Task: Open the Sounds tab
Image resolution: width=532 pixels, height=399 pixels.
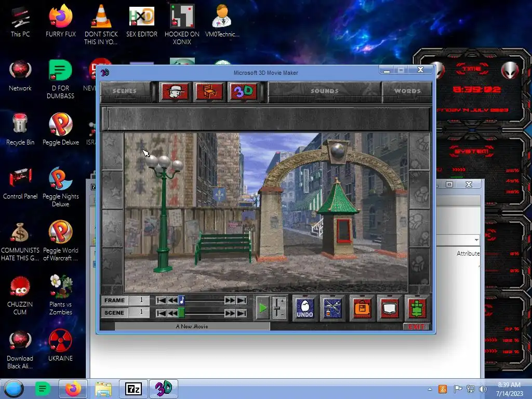Action: pyautogui.click(x=325, y=91)
